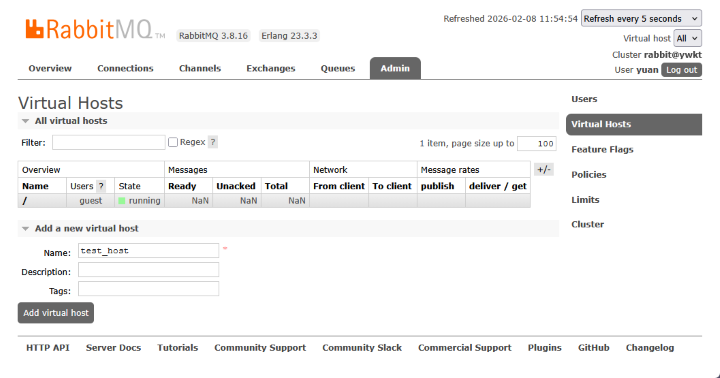Open the Tutorials footer link
The image size is (720, 378).
point(178,348)
